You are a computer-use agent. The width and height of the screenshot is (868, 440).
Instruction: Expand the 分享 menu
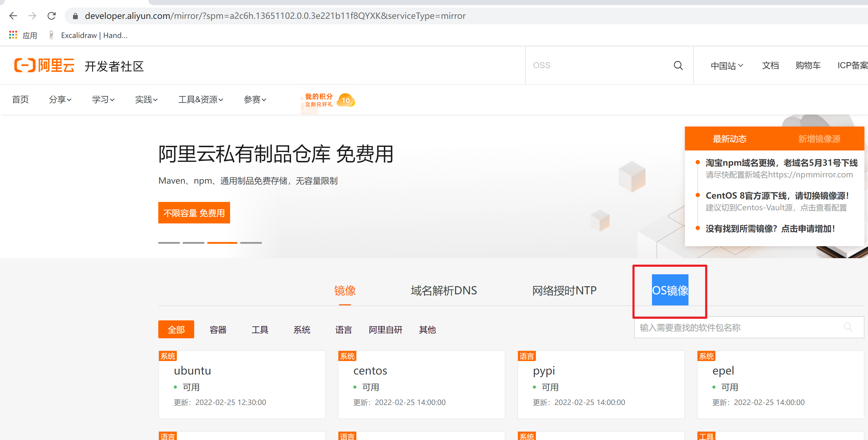click(60, 99)
